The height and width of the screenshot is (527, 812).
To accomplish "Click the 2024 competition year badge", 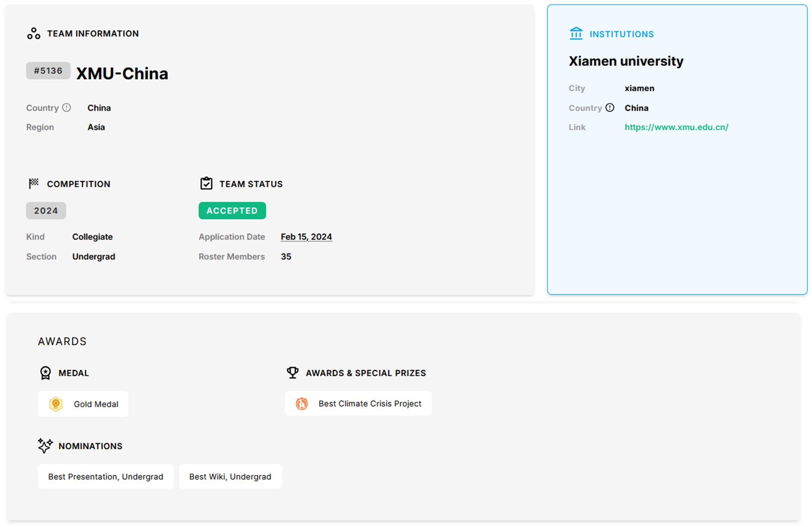I will click(46, 211).
